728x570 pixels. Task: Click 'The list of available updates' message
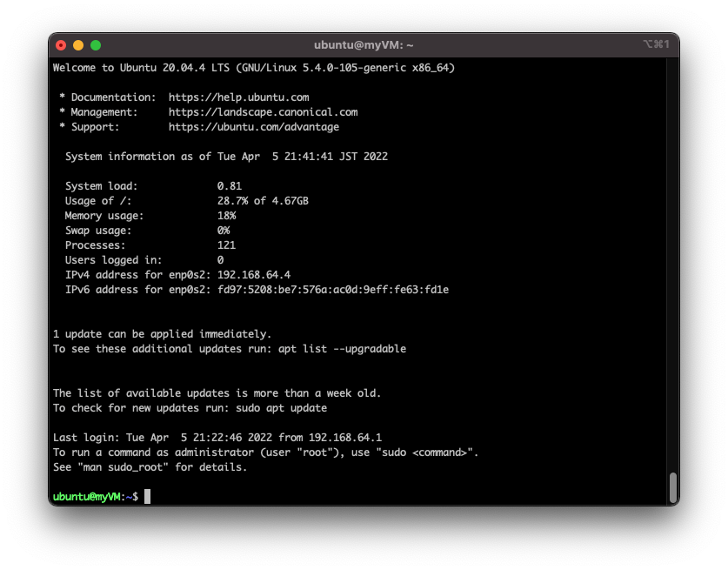pyautogui.click(x=217, y=393)
